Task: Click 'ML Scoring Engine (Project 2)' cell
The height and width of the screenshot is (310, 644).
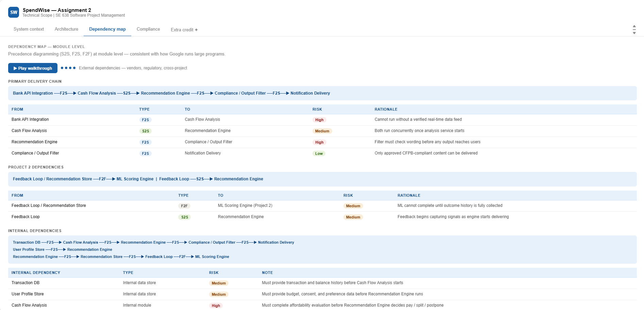Action: pyautogui.click(x=245, y=206)
